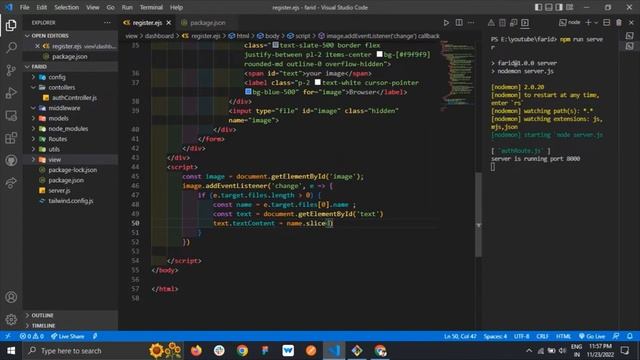Screen dimensions: 640x360
Task: Open notifications bell in status bar
Action: pyautogui.click(x=630, y=336)
